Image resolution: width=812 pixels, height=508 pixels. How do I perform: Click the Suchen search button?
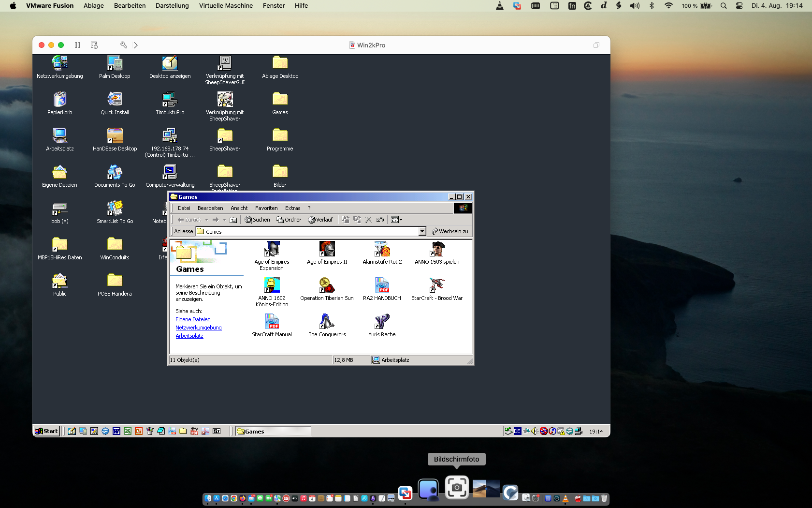(257, 220)
